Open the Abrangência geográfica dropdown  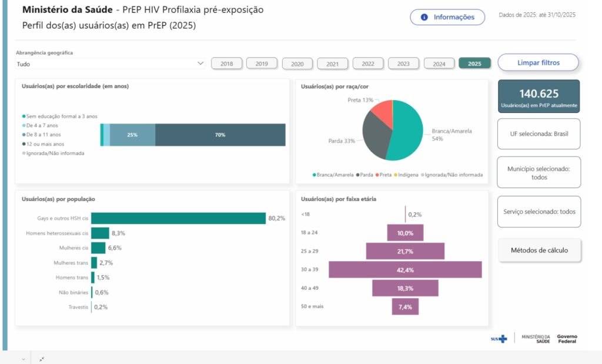tap(200, 64)
